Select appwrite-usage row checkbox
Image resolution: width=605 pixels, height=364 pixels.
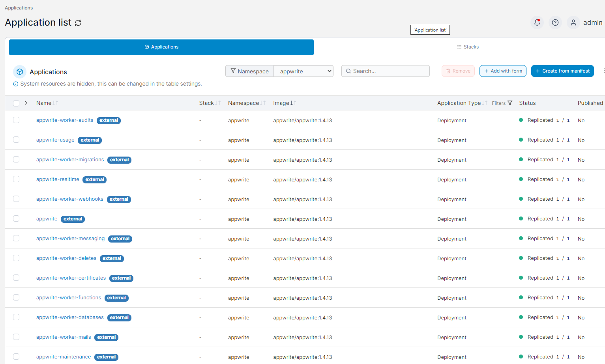click(16, 140)
